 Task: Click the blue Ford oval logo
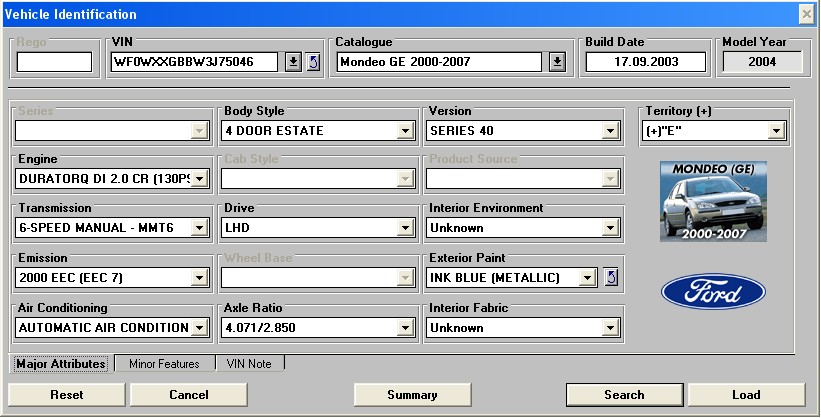(x=713, y=292)
